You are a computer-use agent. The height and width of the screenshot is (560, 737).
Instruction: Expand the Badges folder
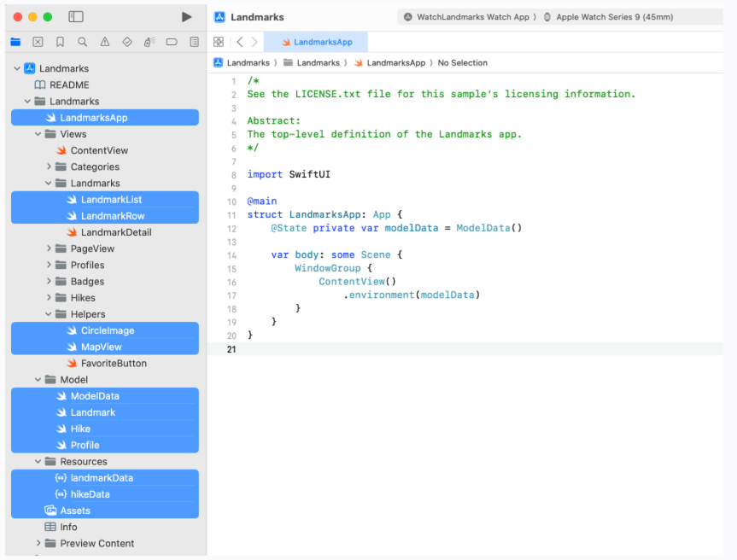pyautogui.click(x=49, y=282)
